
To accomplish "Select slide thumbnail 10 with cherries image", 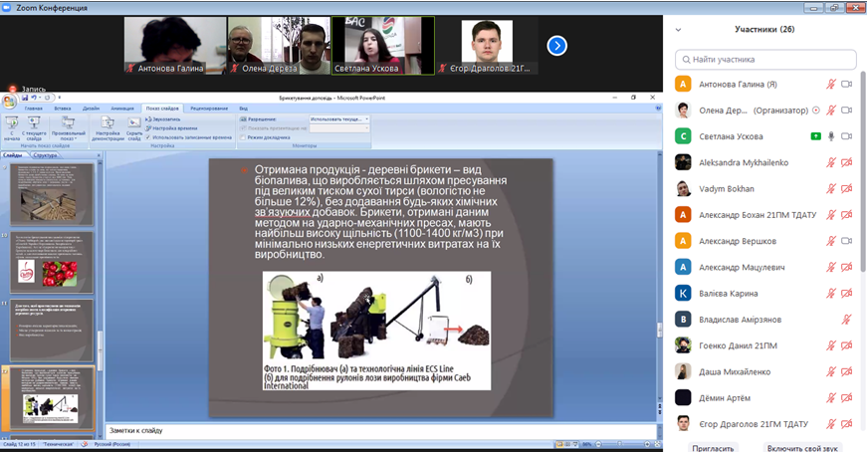I will tap(52, 263).
